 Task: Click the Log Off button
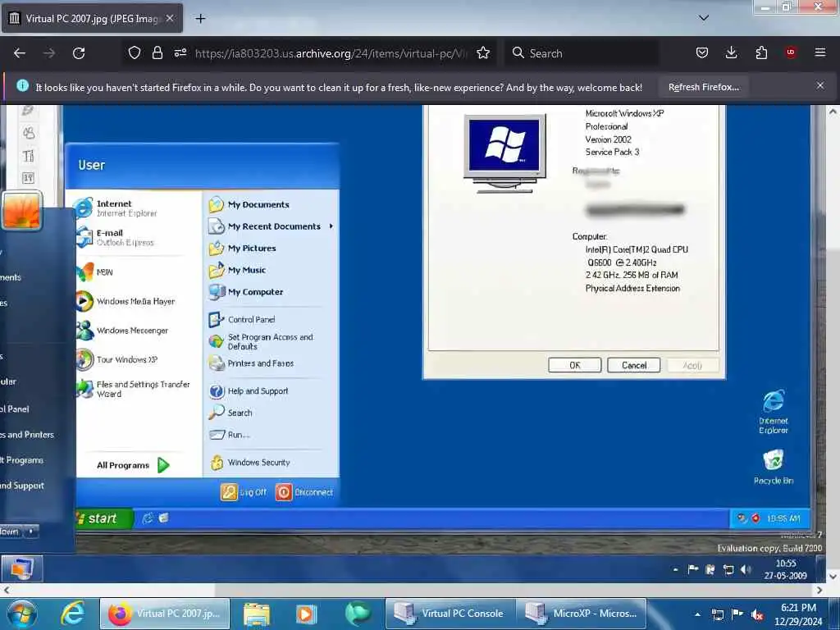point(244,492)
